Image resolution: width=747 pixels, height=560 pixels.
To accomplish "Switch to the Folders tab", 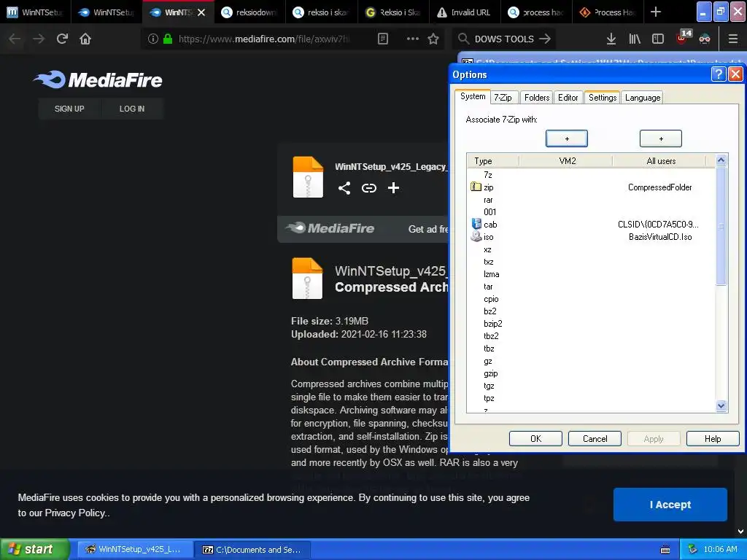I will point(536,98).
